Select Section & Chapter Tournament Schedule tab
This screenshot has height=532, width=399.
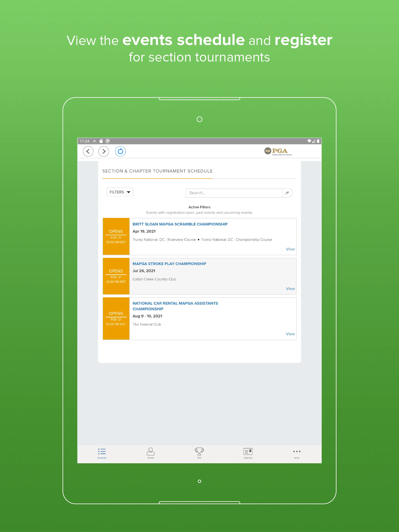pos(158,171)
